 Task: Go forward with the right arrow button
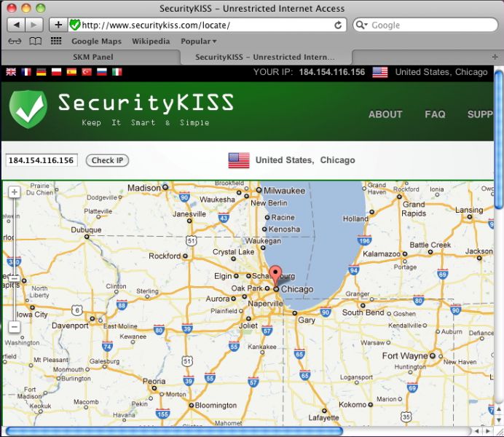(x=34, y=25)
